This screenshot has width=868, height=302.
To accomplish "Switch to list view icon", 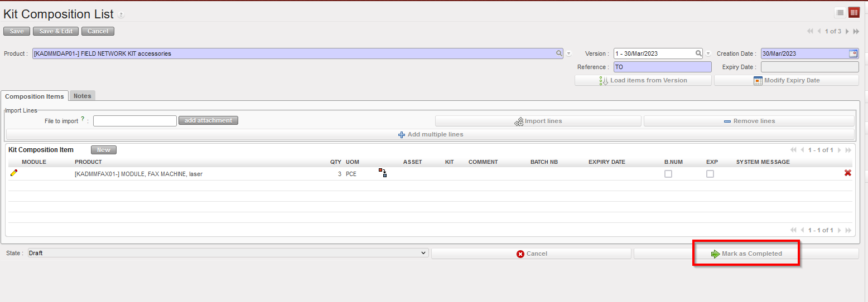I will click(x=840, y=13).
